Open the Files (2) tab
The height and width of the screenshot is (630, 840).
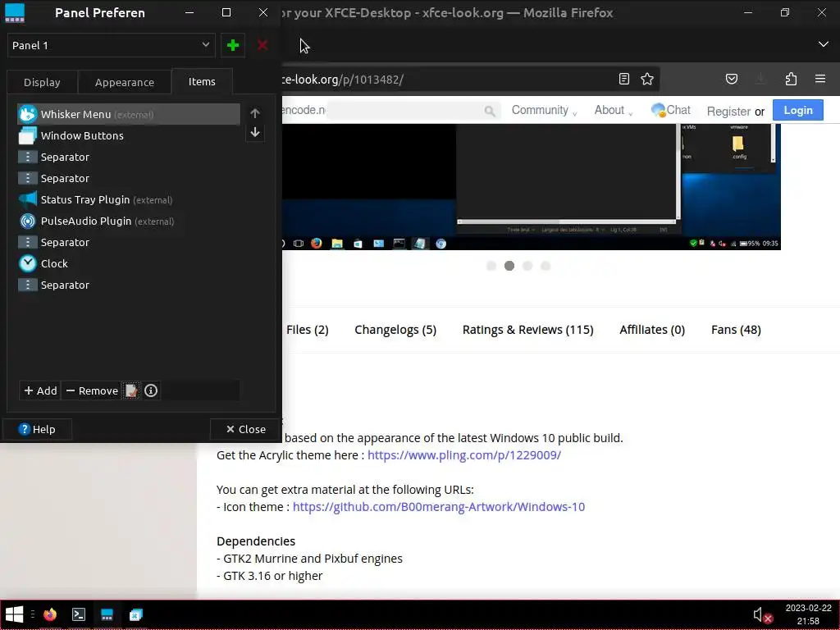click(308, 330)
